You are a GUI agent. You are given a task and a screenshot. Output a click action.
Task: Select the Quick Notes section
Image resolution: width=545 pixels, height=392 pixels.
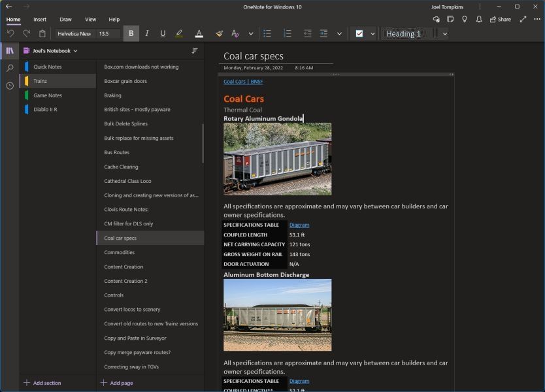click(x=58, y=67)
